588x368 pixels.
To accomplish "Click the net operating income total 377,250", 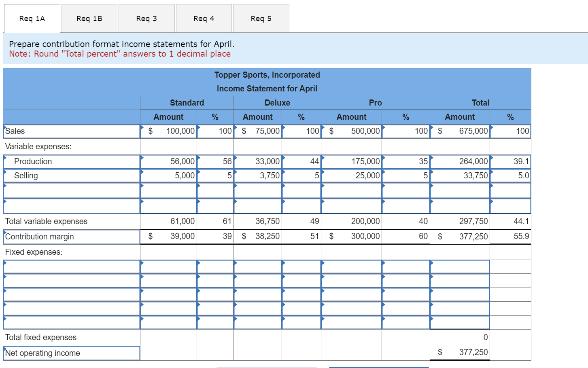I will [460, 353].
